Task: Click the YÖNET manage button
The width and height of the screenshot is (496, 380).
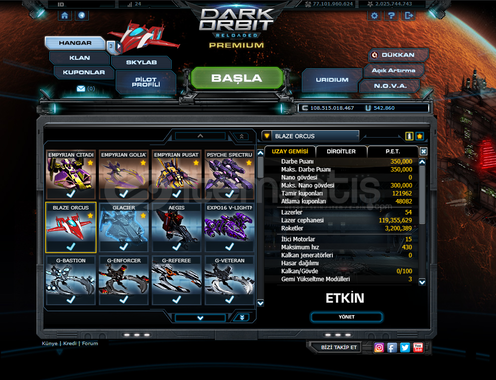Action: [x=347, y=317]
